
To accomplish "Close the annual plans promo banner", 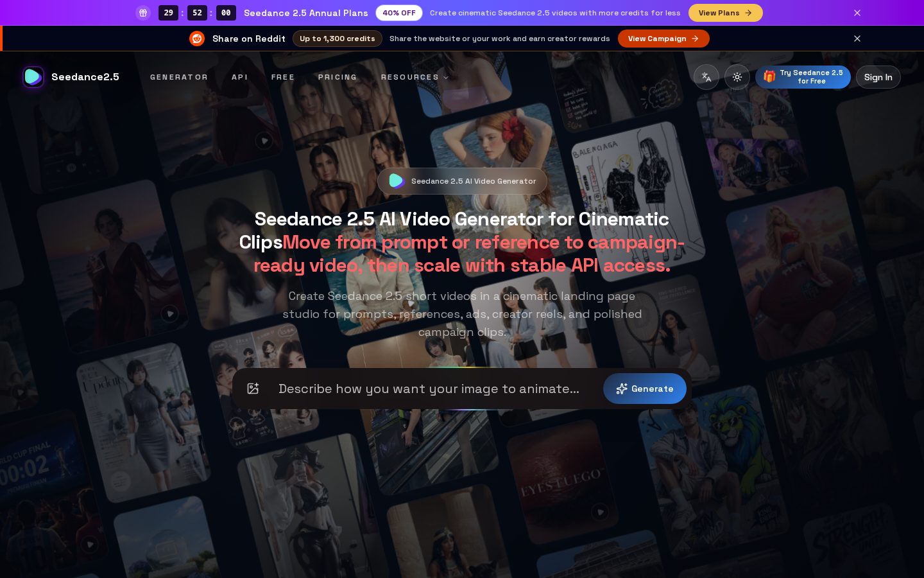I will [857, 13].
